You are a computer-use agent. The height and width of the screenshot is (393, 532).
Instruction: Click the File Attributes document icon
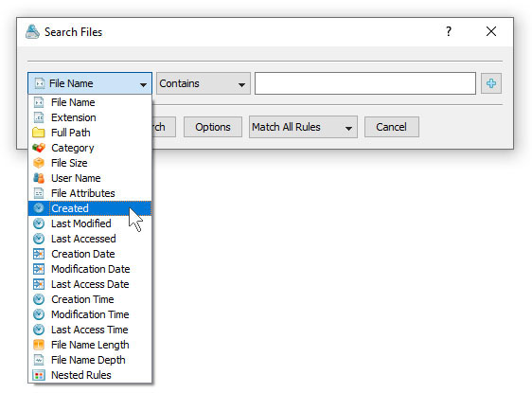tap(39, 193)
